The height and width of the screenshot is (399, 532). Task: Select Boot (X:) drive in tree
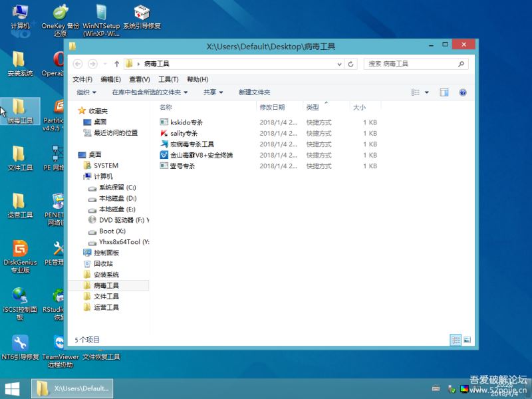click(107, 231)
